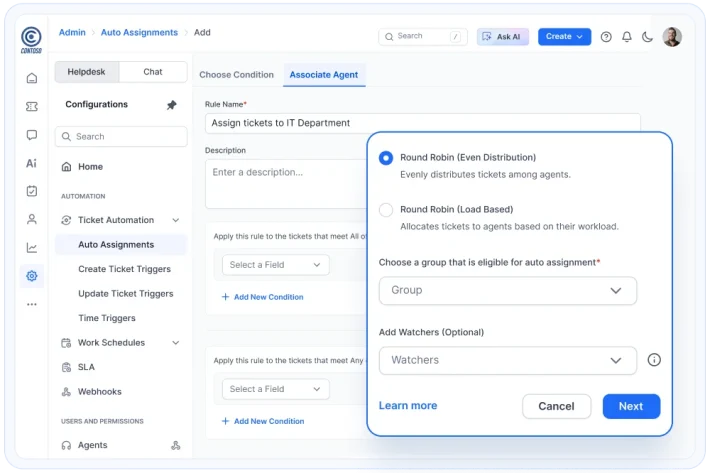Switch to the Chat tab

pos(153,72)
